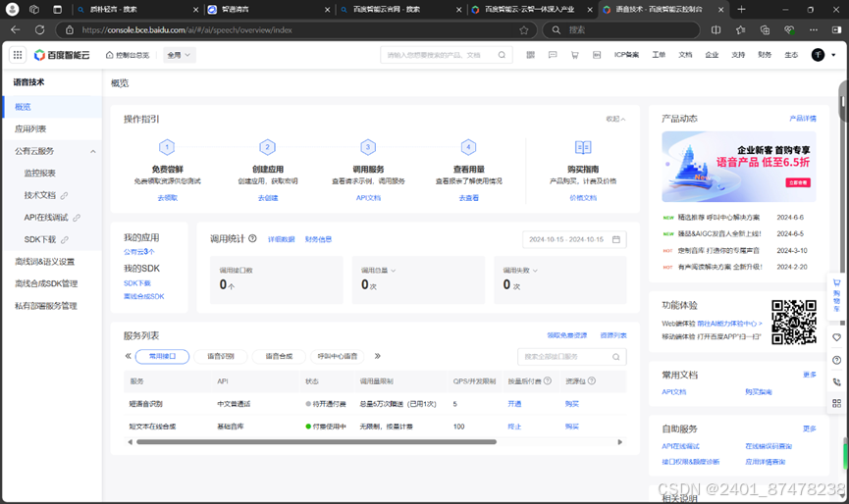849x504 pixels.
Task: Select the 语音合成 service tab
Action: click(x=279, y=356)
